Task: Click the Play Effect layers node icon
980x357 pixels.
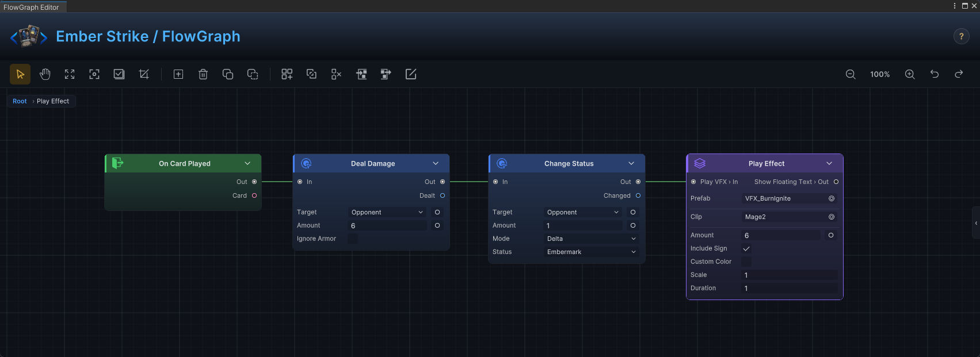Action: pyautogui.click(x=700, y=163)
